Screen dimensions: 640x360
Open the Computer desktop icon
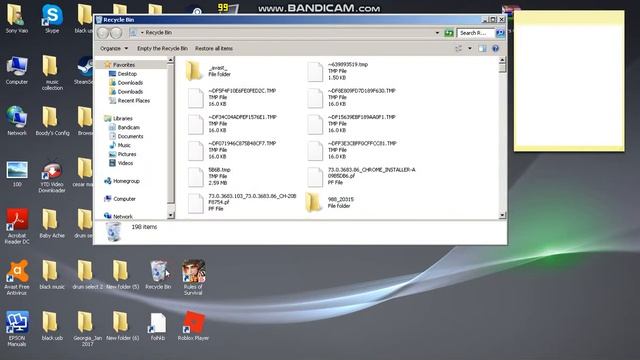(17, 70)
